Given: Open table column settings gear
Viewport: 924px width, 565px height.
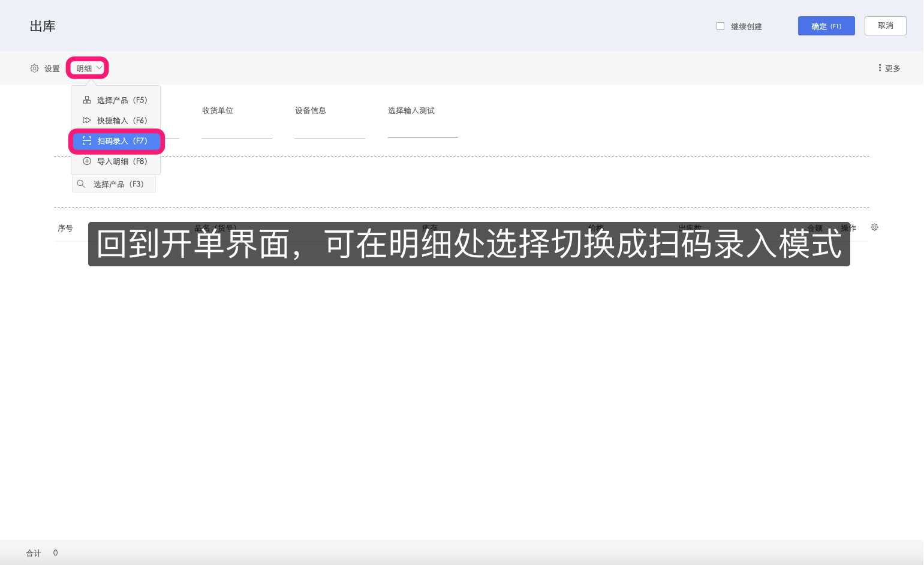Looking at the screenshot, I should pyautogui.click(x=874, y=227).
